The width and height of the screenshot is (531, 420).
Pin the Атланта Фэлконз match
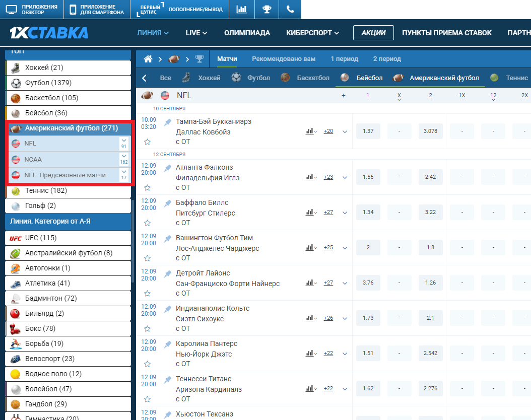[168, 168]
